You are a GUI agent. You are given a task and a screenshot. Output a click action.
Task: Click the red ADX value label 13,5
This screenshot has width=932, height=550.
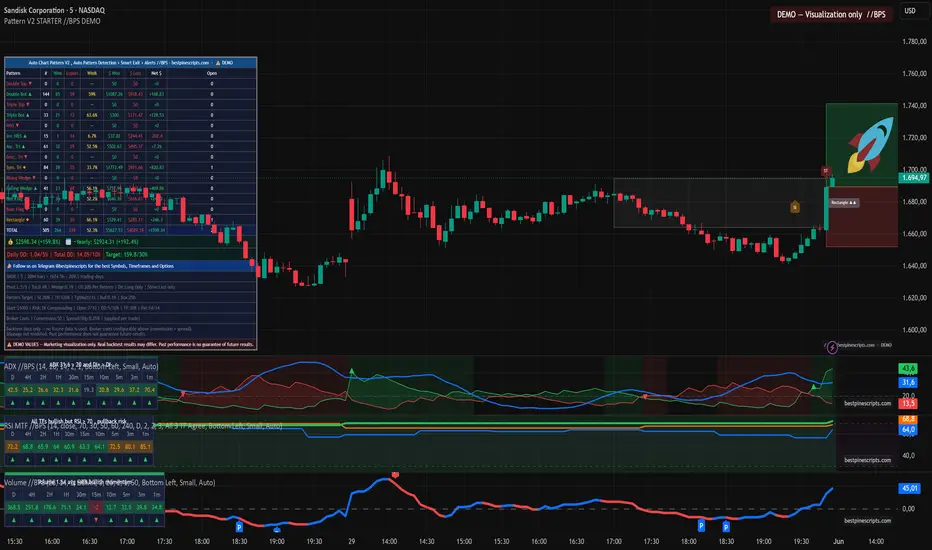click(908, 404)
